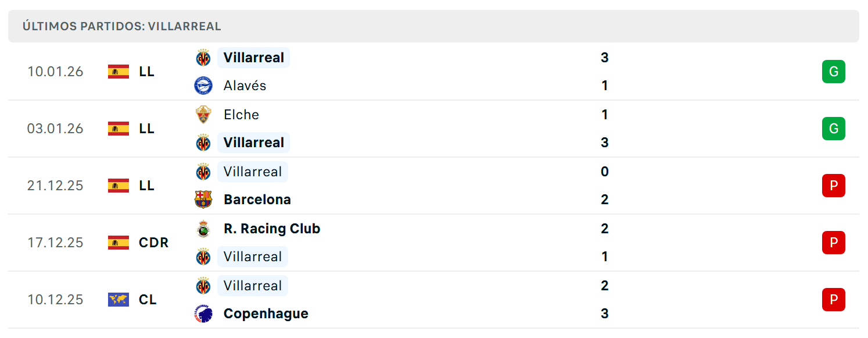
Task: Open the Barcelona team link
Action: pyautogui.click(x=257, y=200)
